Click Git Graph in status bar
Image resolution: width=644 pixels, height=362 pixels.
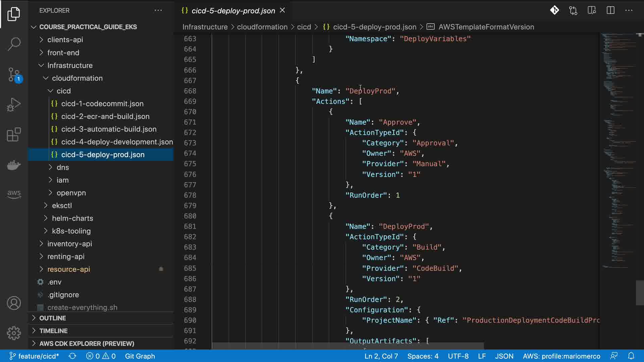pyautogui.click(x=140, y=356)
